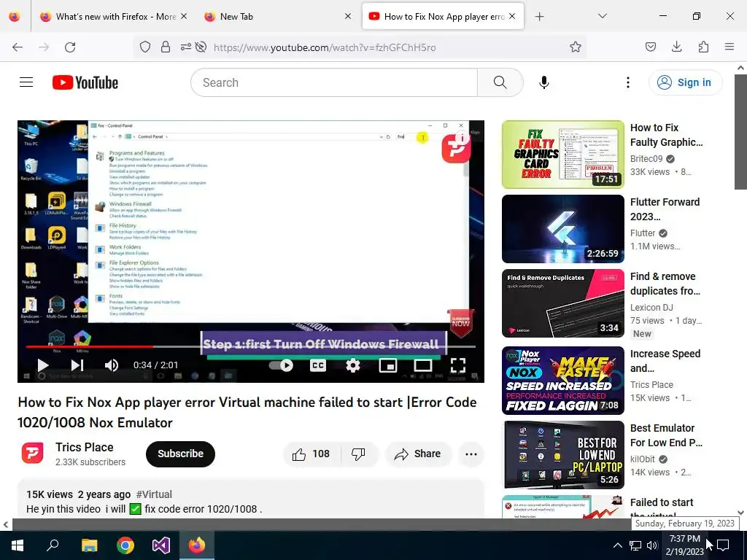Start voice search with microphone icon

tap(543, 82)
